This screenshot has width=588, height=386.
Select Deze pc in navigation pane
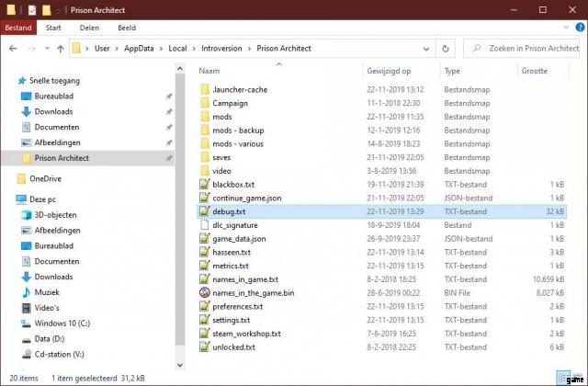pos(42,199)
